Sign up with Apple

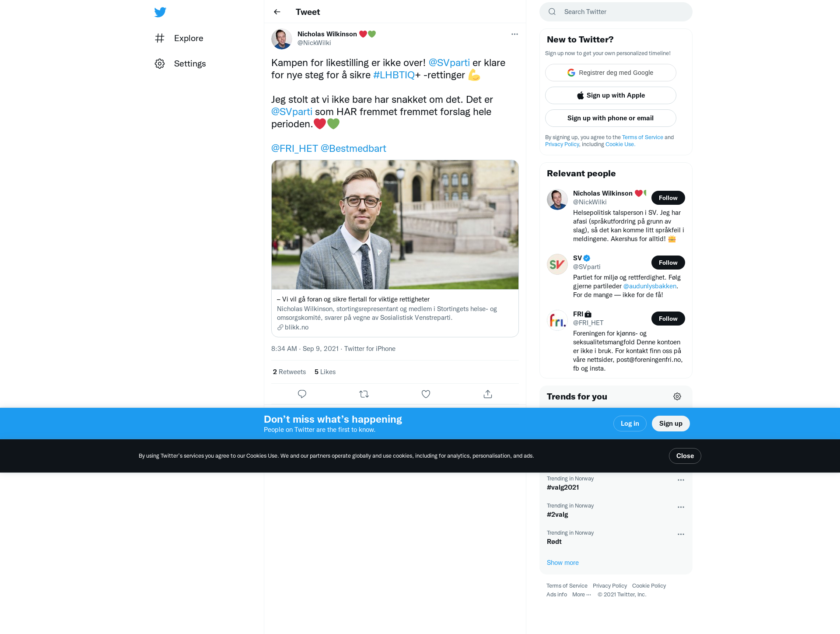tap(611, 95)
